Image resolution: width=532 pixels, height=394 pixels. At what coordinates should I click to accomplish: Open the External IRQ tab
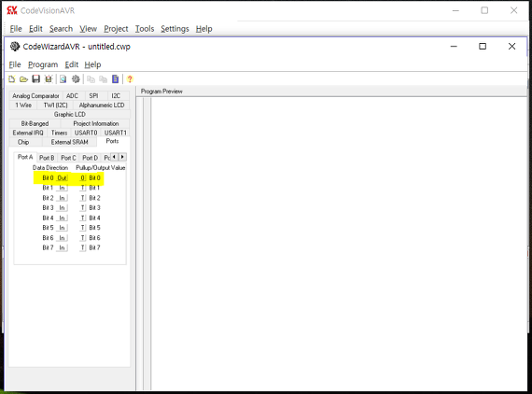pos(28,133)
